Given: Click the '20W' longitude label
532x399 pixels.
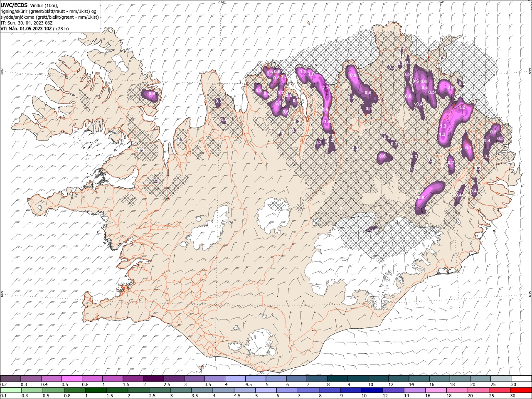Looking at the screenshot, I should pyautogui.click(x=221, y=2).
